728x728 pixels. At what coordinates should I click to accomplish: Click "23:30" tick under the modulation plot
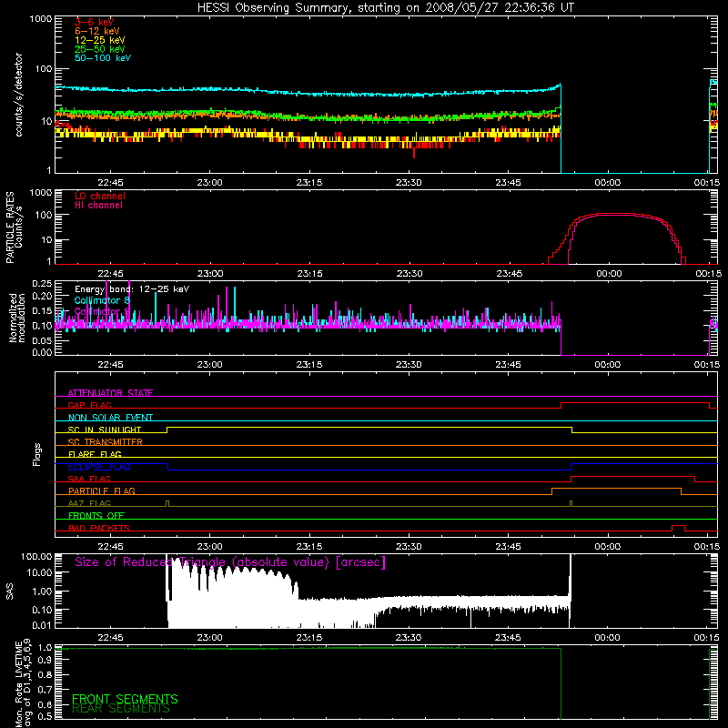click(409, 365)
